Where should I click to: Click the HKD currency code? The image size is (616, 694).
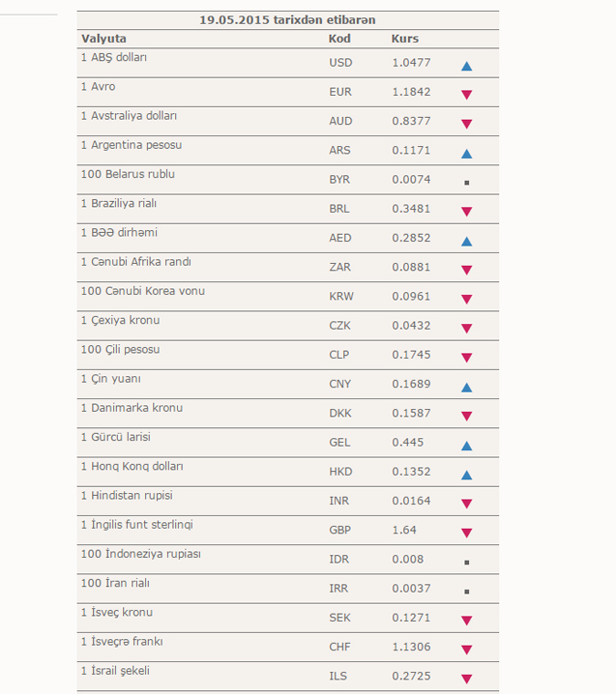coord(340,472)
